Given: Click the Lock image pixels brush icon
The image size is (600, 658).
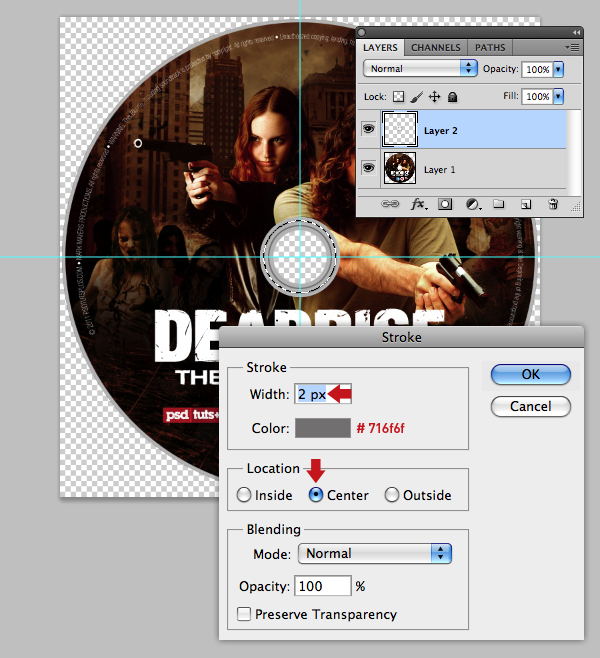Looking at the screenshot, I should coord(416,97).
